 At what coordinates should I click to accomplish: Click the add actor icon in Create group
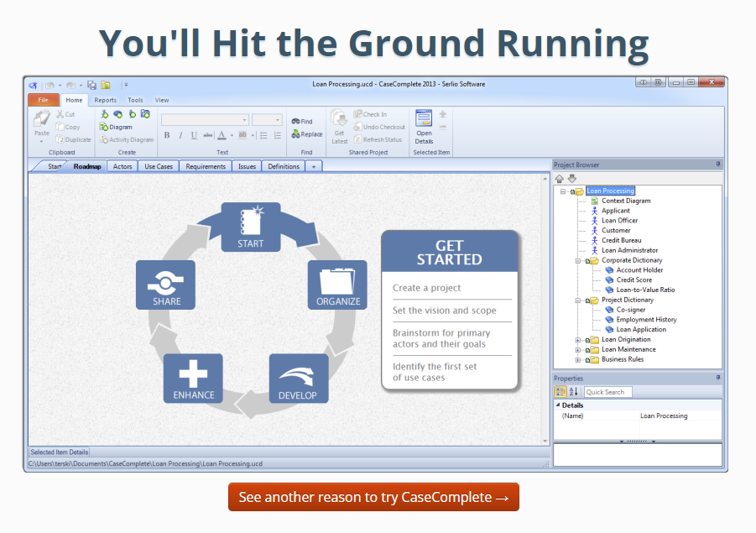point(104,114)
